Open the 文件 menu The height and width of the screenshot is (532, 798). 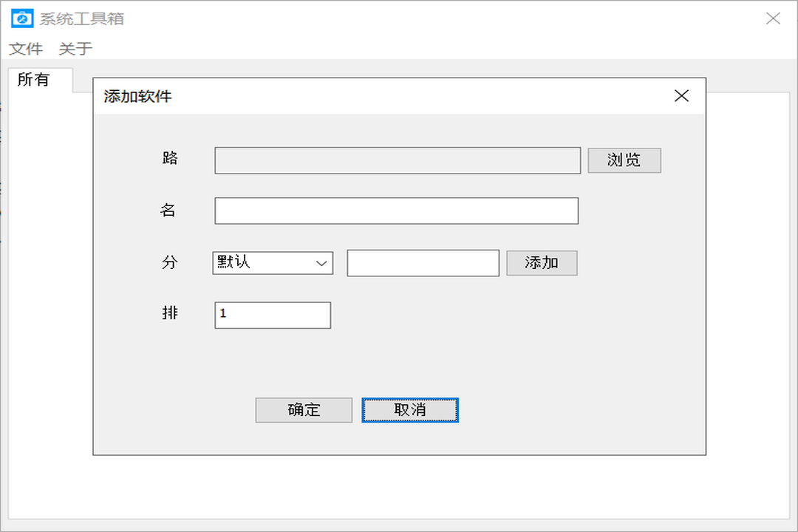click(25, 49)
